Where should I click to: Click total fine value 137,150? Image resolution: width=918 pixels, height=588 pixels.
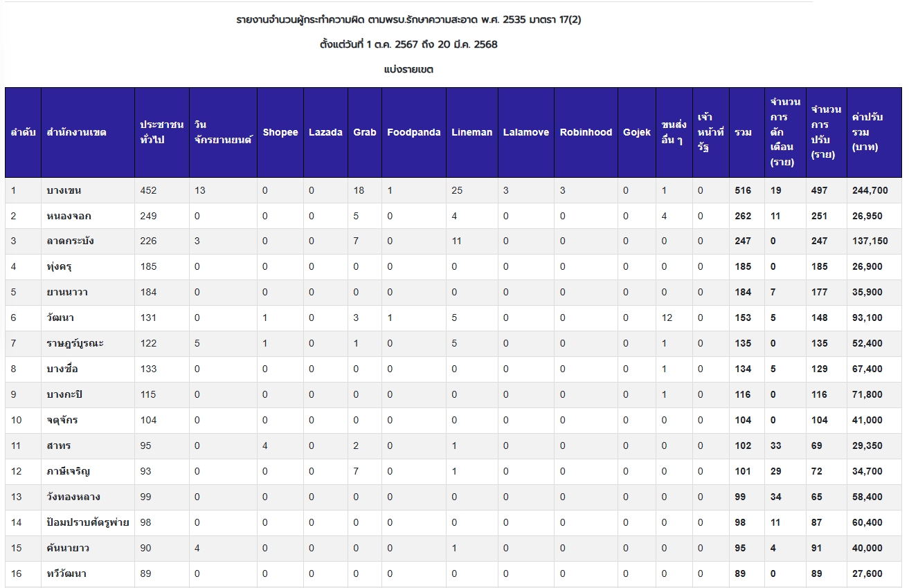click(870, 241)
